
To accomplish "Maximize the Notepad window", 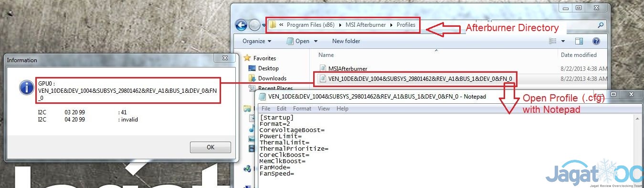I will point(614,94).
